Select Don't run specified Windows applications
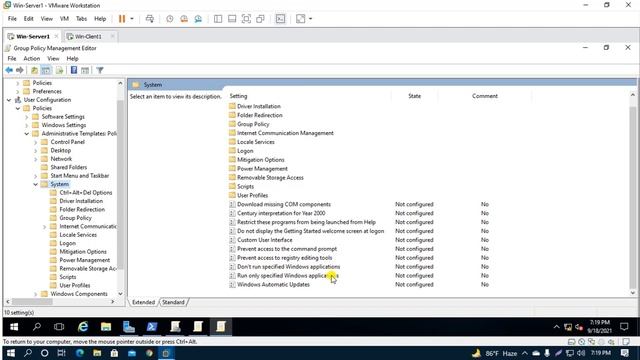 [289, 267]
